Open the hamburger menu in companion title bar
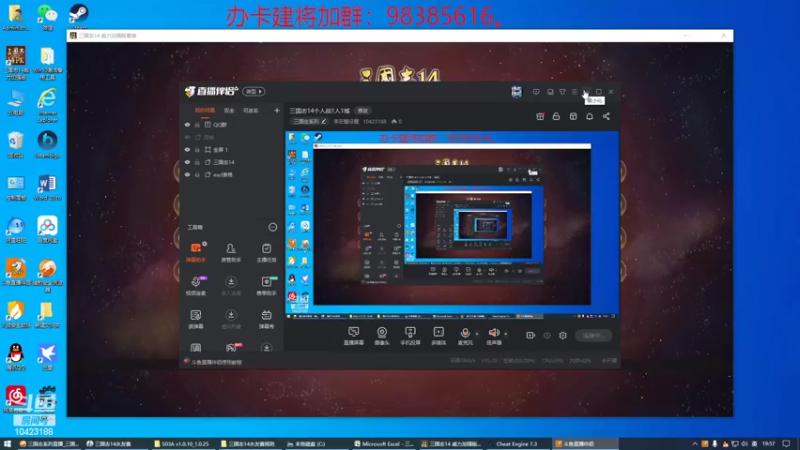800x450 pixels. tap(574, 92)
